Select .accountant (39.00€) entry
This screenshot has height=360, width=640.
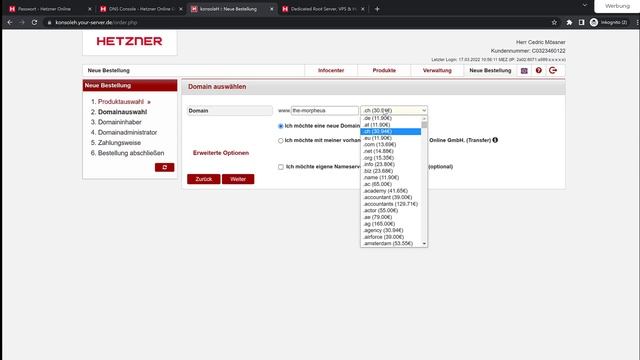tap(391, 197)
